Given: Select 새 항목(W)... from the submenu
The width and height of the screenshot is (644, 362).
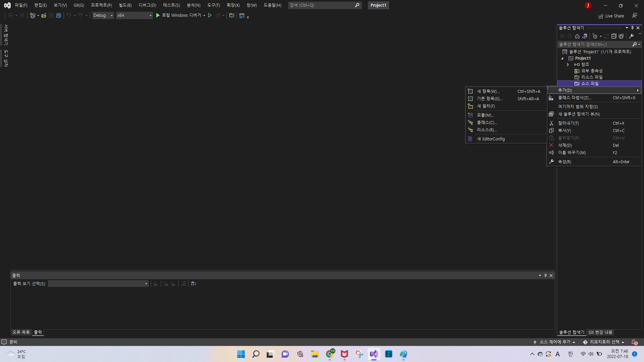Looking at the screenshot, I should pyautogui.click(x=488, y=91).
